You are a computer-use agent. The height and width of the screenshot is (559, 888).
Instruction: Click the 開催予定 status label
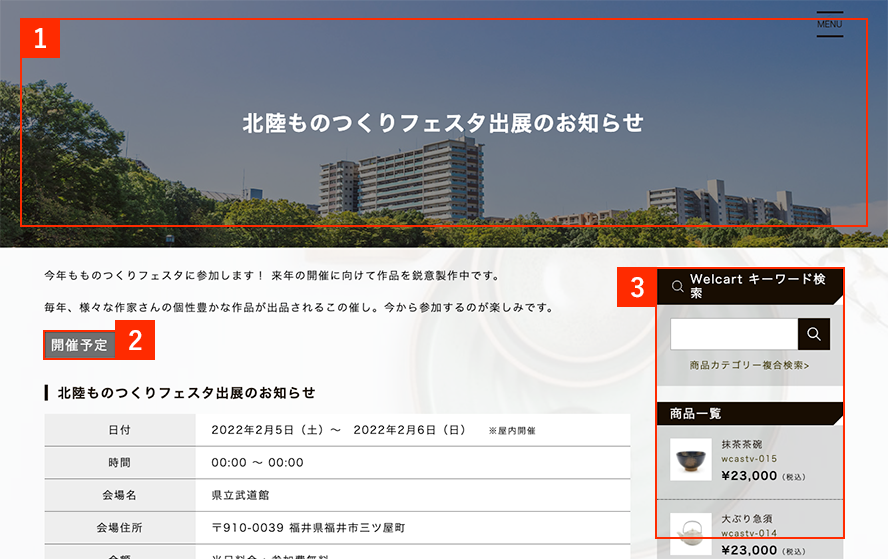click(79, 345)
